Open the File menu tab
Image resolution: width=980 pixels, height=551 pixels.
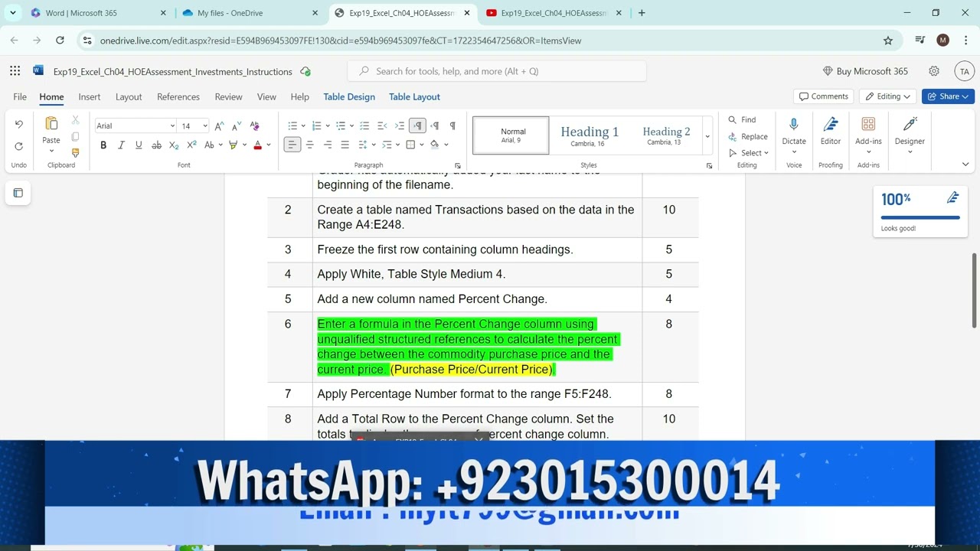coord(20,97)
